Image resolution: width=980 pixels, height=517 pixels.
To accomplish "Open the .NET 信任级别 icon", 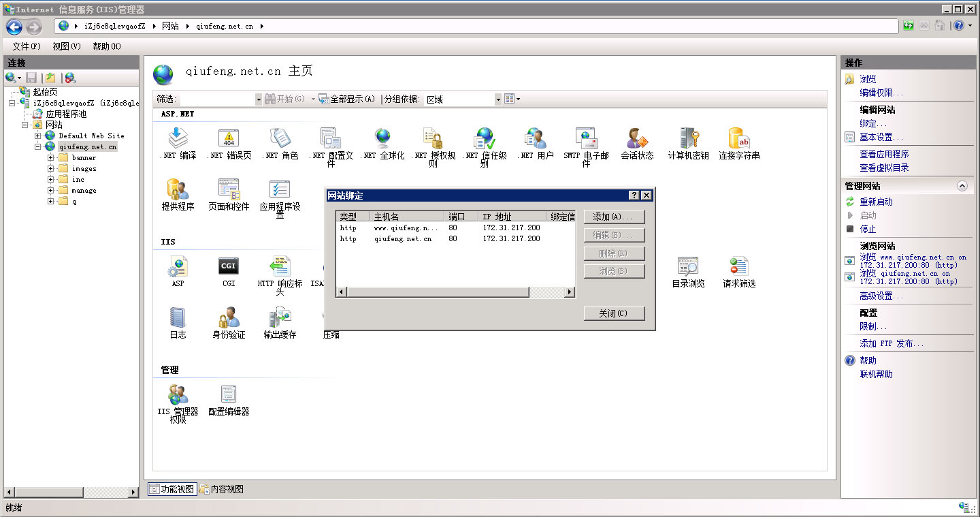I will [485, 148].
